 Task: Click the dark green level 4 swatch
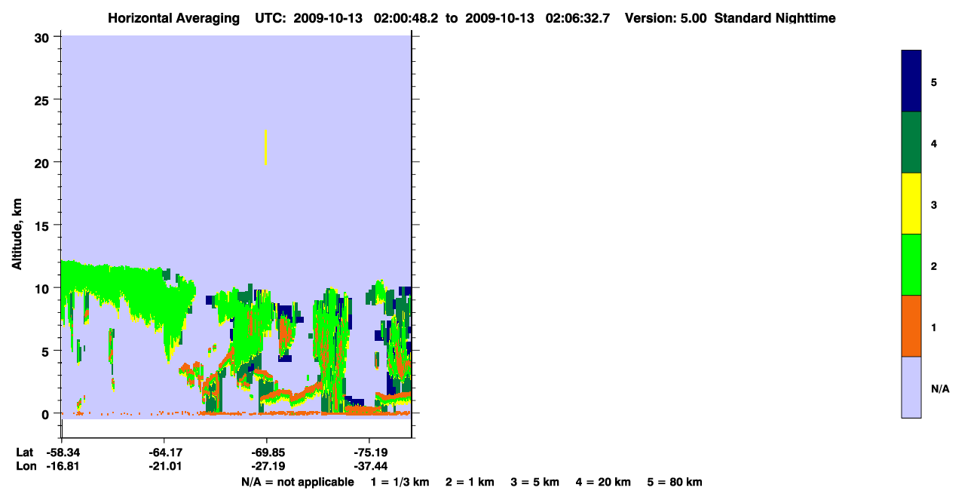911,143
